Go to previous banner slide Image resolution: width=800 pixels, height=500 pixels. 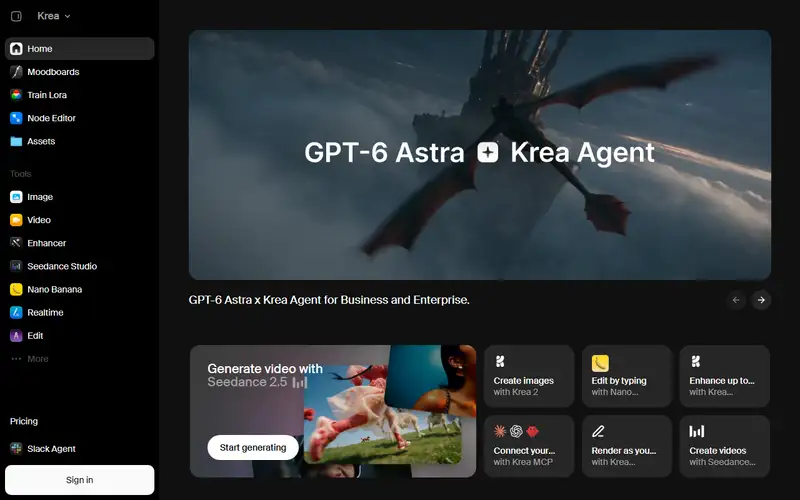click(x=736, y=300)
